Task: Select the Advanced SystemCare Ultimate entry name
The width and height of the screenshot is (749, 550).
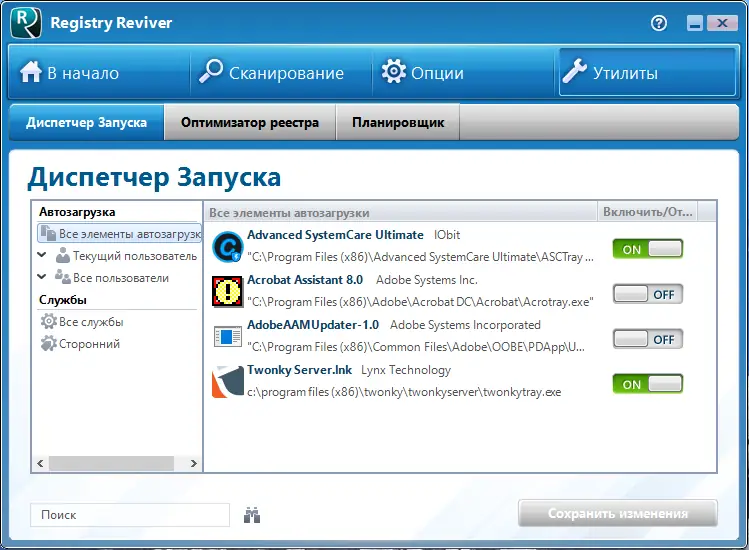Action: pos(335,235)
